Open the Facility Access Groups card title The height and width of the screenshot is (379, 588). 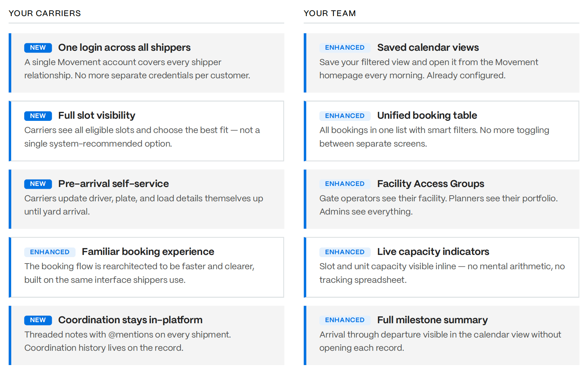431,184
